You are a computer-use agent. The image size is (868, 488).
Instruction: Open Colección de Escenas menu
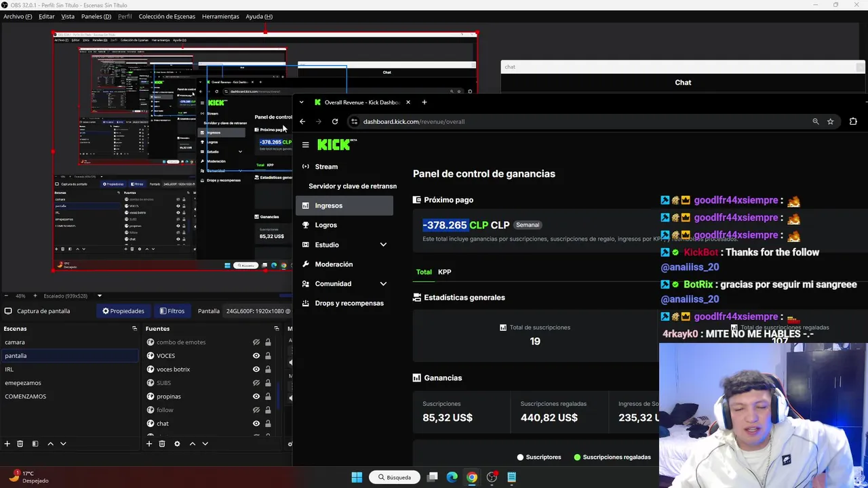(x=167, y=16)
